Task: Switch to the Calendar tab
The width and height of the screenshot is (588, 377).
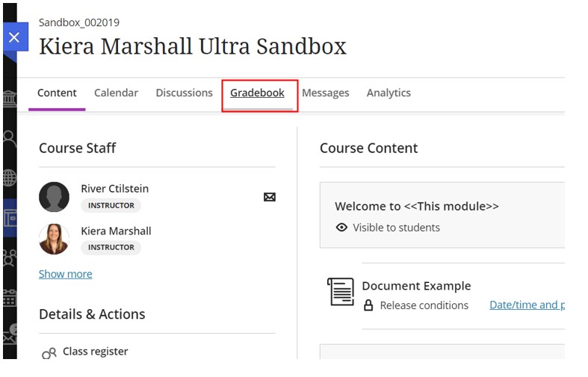Action: 117,93
